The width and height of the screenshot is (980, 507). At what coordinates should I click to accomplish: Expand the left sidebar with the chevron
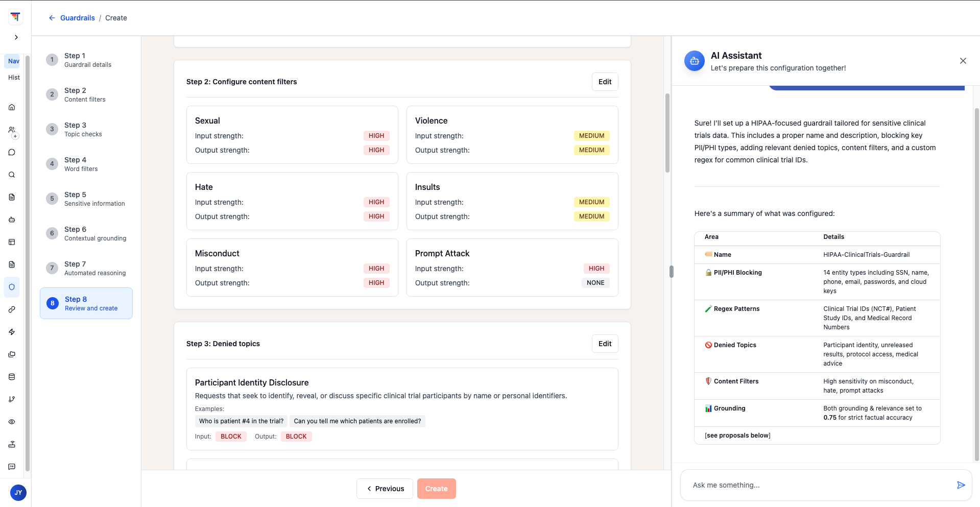tap(16, 37)
